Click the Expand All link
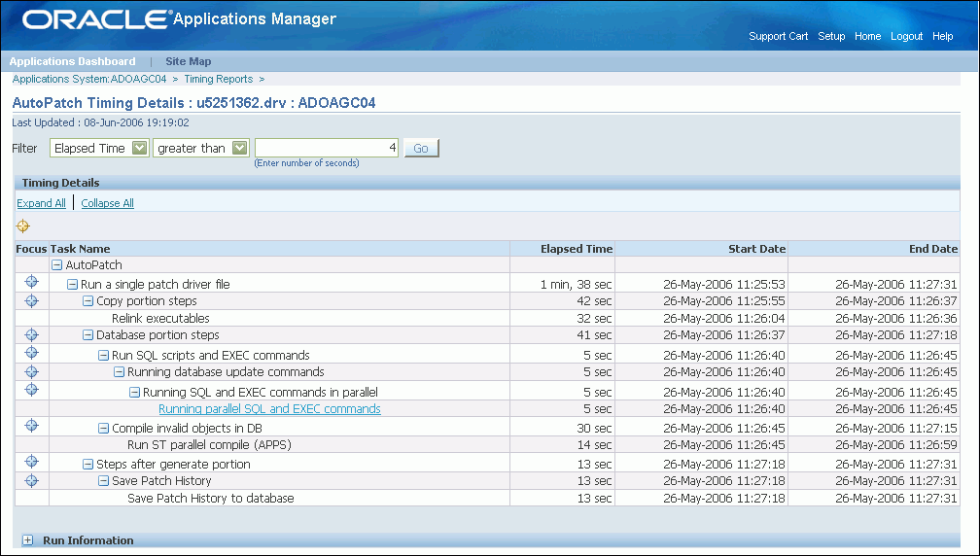The height and width of the screenshot is (556, 980). click(x=41, y=203)
